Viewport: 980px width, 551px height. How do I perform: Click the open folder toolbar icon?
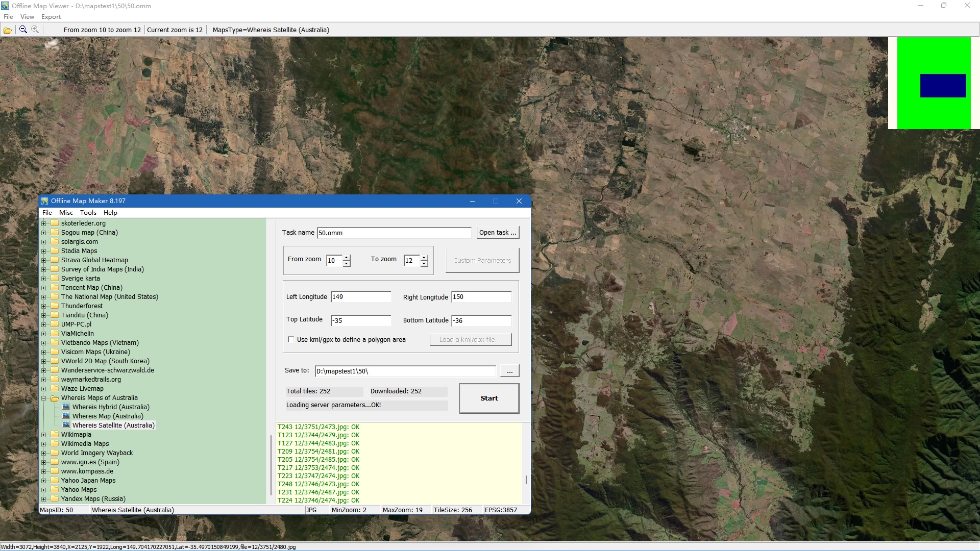click(8, 30)
